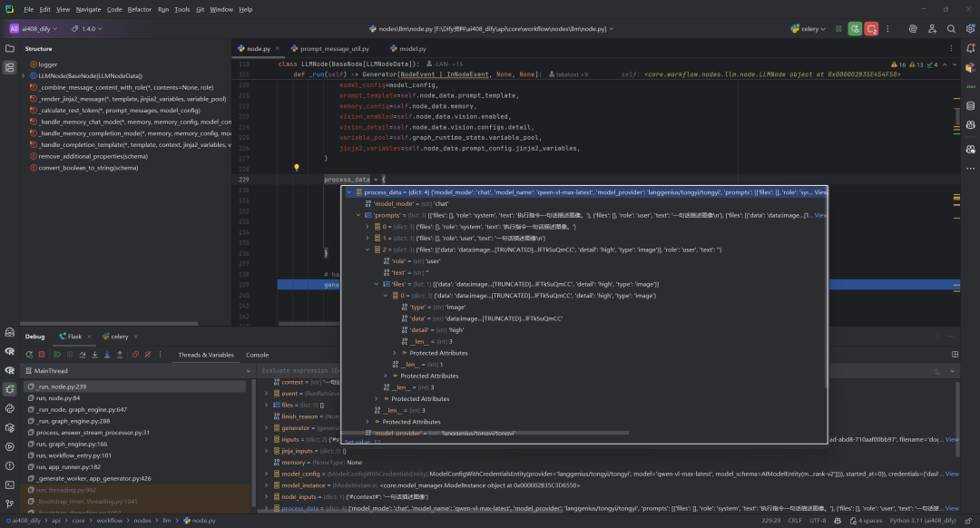Click View link on the 'prompts' row
The width and height of the screenshot is (980, 528).
(x=820, y=215)
